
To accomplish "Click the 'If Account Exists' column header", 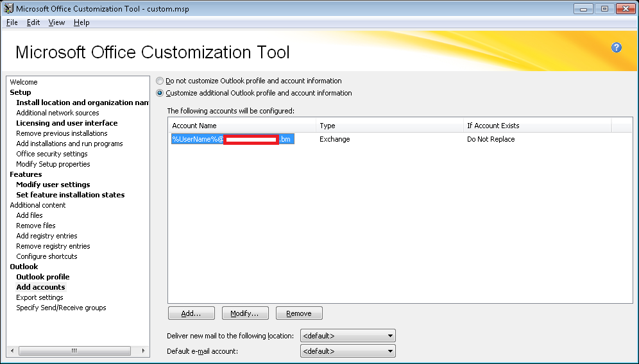I will coord(537,126).
